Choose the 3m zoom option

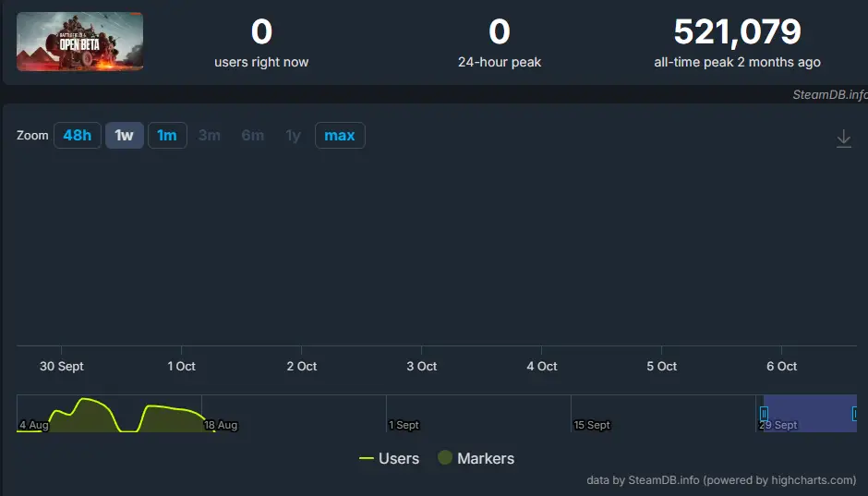pos(210,136)
